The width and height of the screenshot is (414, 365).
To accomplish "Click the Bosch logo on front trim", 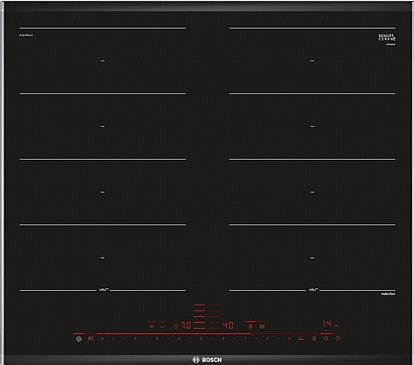I will (207, 360).
